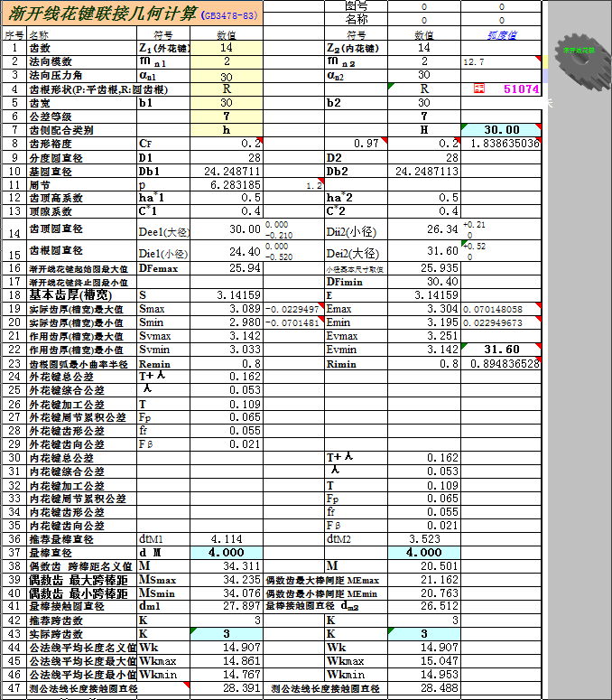Select the yellow 齿侧配合类别 cell containing h
The height and width of the screenshot is (700, 612).
coord(227,130)
